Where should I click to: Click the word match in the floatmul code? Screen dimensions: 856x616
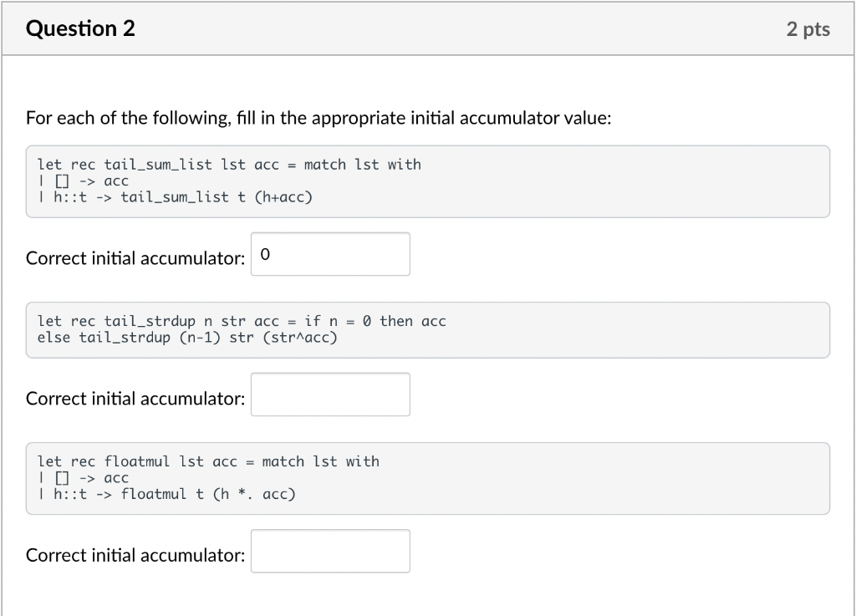tap(283, 461)
